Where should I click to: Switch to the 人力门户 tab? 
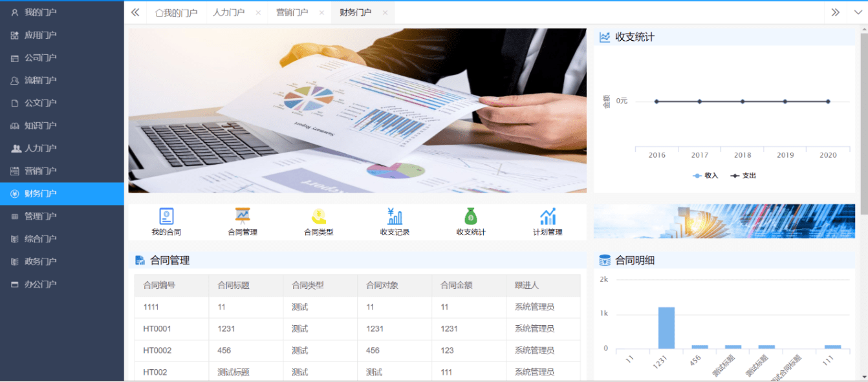(x=228, y=12)
